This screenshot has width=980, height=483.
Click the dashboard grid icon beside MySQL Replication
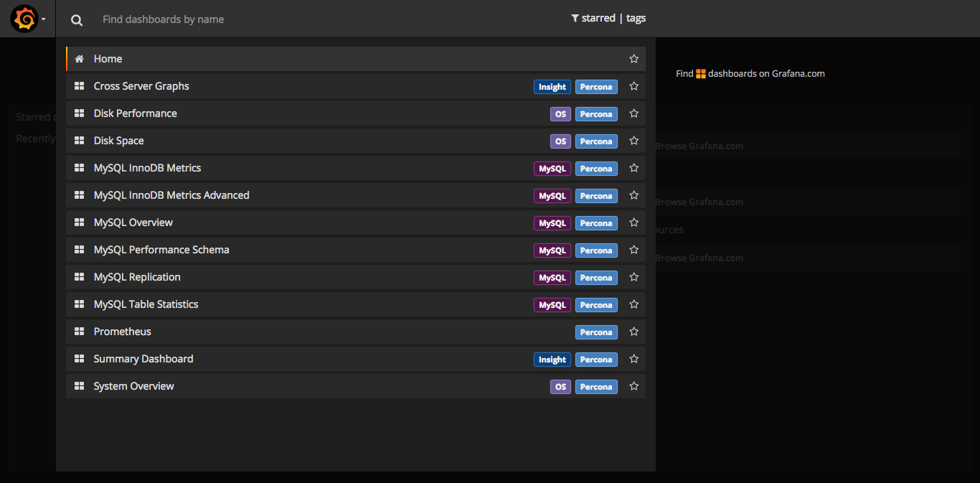click(x=79, y=276)
